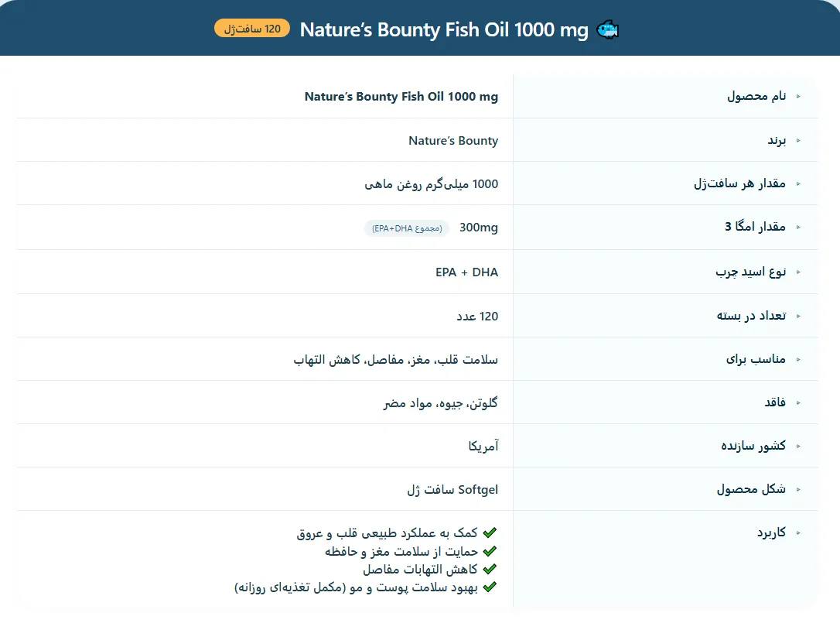The height and width of the screenshot is (630, 840).
Task: Click the count value '120 عدد'
Action: (477, 317)
